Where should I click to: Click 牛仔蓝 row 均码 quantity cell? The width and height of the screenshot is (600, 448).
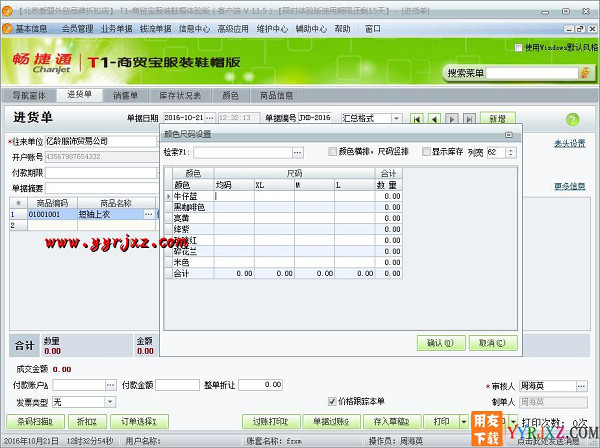point(234,196)
